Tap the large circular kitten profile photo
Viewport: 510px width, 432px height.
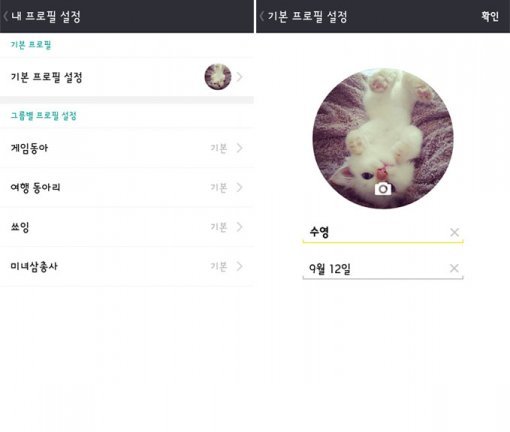pyautogui.click(x=383, y=139)
